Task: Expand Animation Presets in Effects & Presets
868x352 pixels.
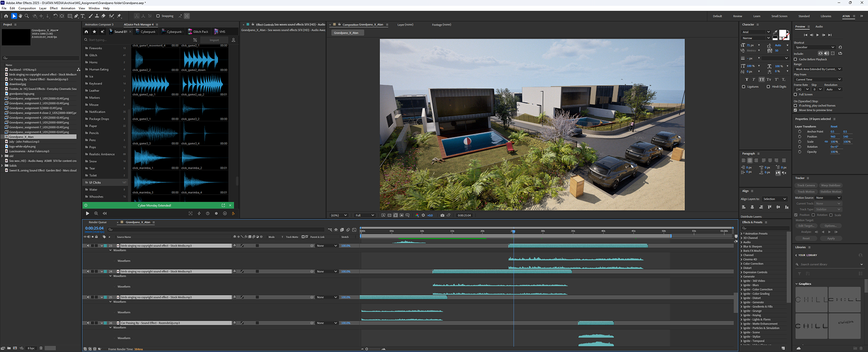Action: pos(742,233)
